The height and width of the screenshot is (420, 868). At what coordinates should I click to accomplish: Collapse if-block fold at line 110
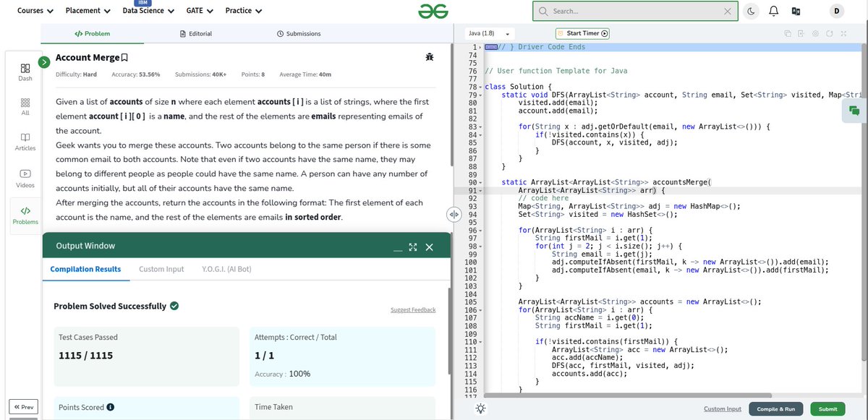click(x=480, y=341)
